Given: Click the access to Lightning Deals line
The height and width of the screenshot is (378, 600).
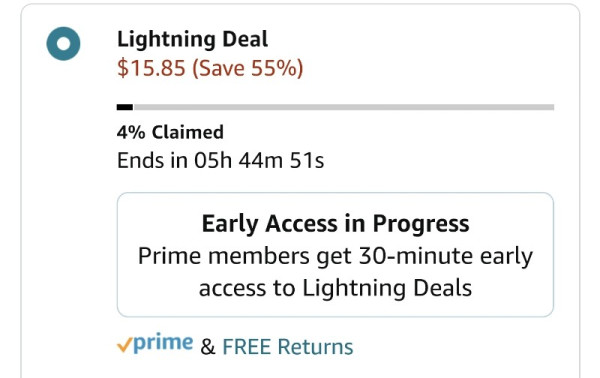Looking at the screenshot, I should pos(335,289).
